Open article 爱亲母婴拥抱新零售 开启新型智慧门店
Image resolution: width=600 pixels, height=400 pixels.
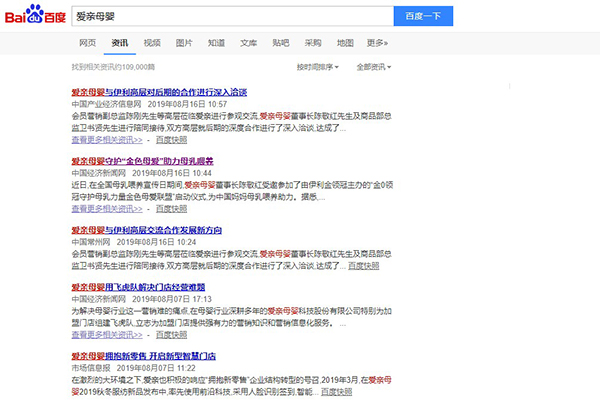[x=144, y=356]
